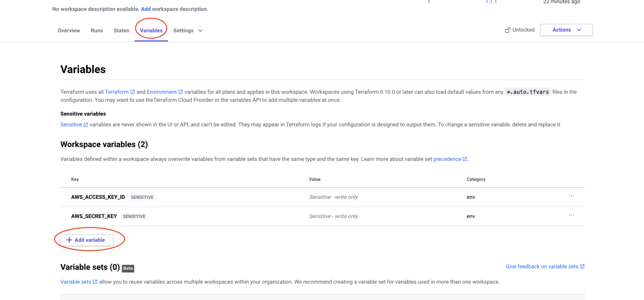
Task: Click external link icon after precedence
Action: coord(465,159)
